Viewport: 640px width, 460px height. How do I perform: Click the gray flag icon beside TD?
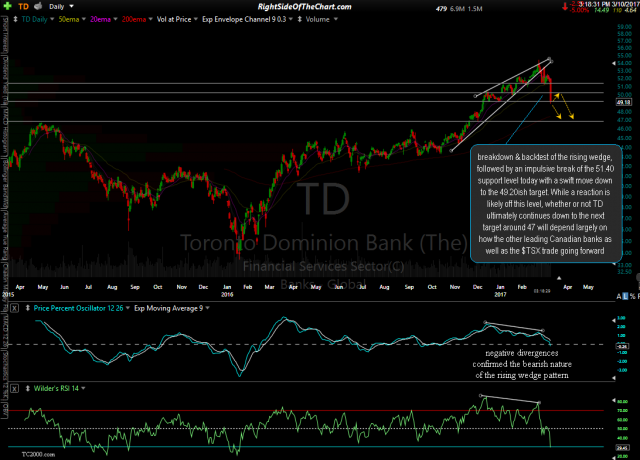[38, 6]
